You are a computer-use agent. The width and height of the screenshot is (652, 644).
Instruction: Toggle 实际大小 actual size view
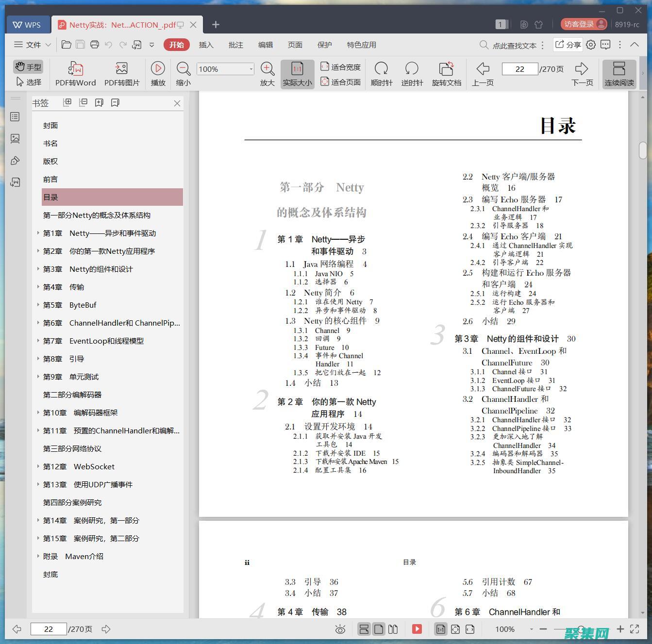(297, 74)
